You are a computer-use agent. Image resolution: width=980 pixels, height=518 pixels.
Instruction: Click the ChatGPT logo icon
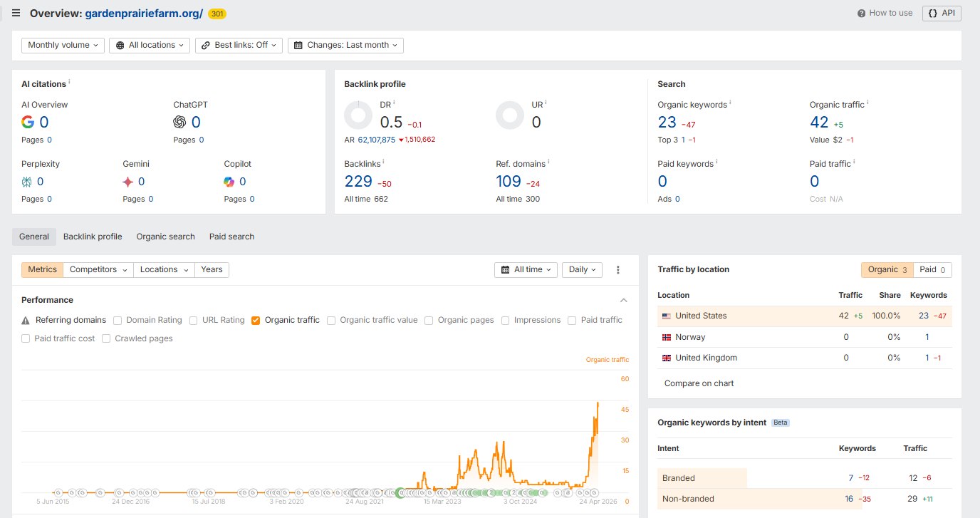pos(179,122)
